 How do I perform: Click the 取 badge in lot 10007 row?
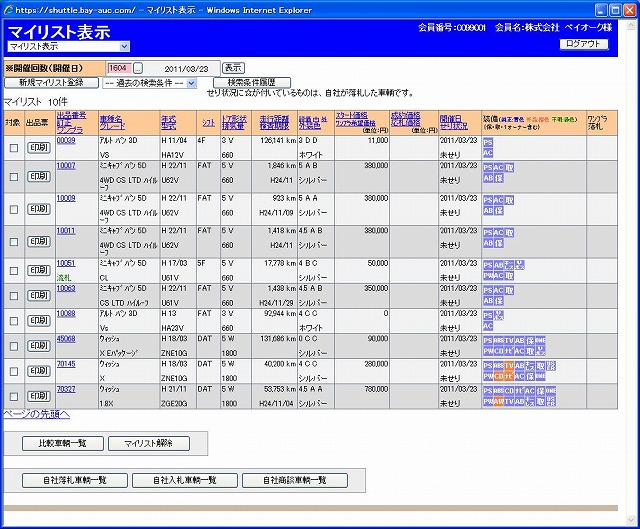point(509,168)
